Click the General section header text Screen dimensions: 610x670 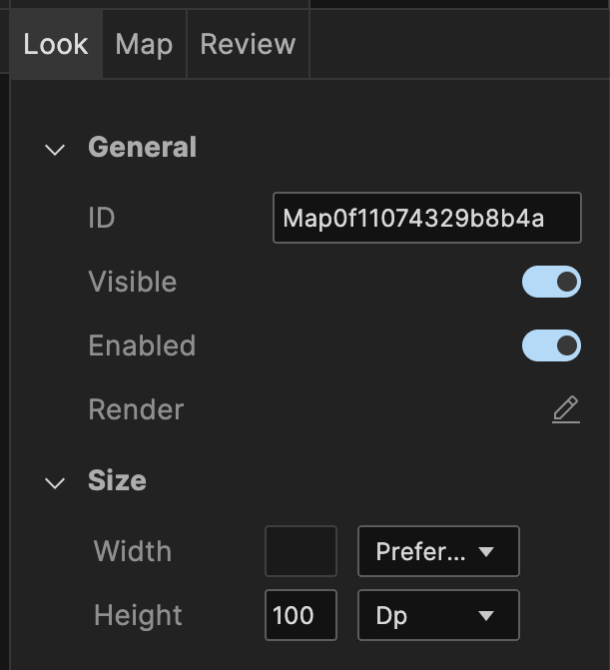[142, 148]
